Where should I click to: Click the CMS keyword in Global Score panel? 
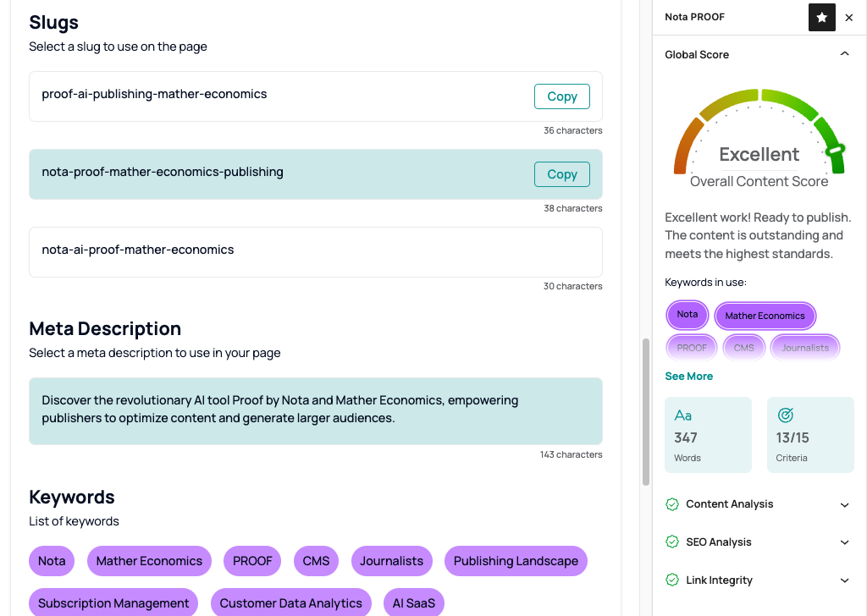pos(743,348)
